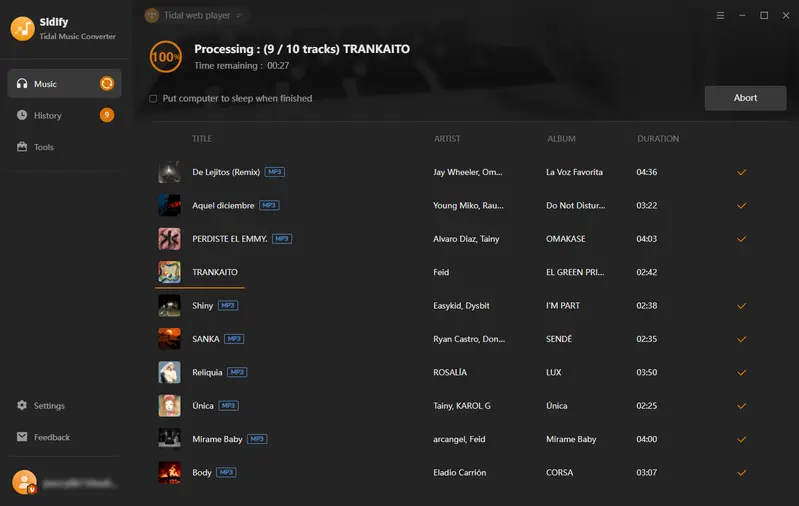Open the hamburger menu in title bar

point(720,16)
